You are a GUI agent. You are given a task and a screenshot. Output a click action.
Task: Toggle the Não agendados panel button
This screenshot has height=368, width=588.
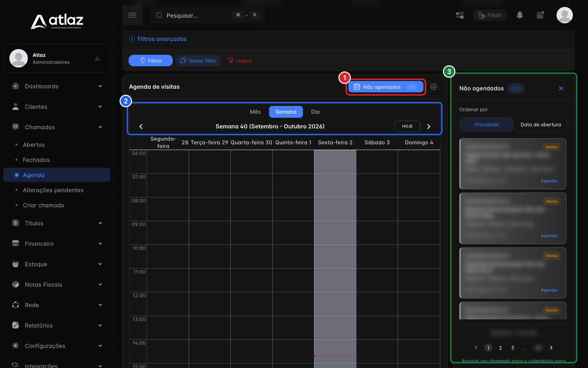click(386, 87)
